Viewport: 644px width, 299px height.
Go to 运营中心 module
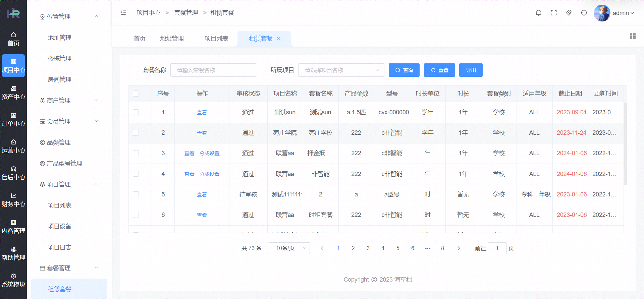[x=13, y=146]
